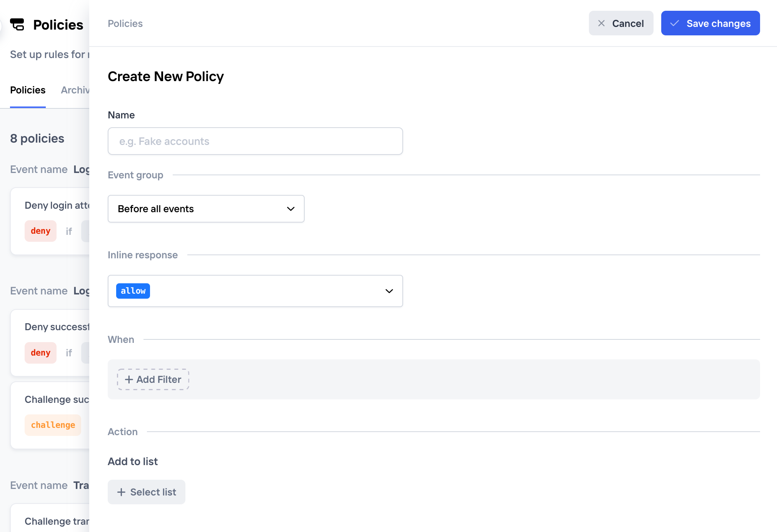The image size is (777, 532).
Task: Click the first red deny badge
Action: click(x=40, y=231)
